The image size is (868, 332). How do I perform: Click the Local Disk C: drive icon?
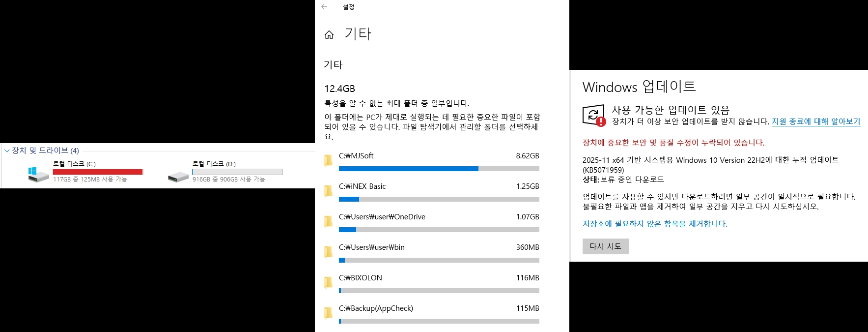[38, 173]
